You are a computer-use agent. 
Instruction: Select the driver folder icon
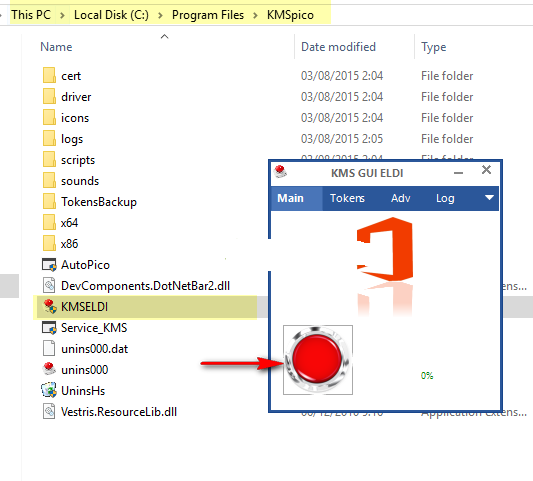click(x=49, y=96)
